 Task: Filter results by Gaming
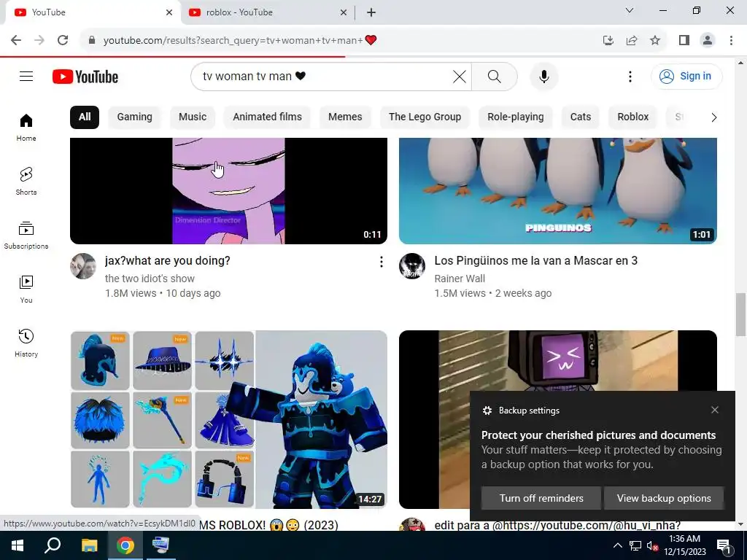pyautogui.click(x=134, y=117)
